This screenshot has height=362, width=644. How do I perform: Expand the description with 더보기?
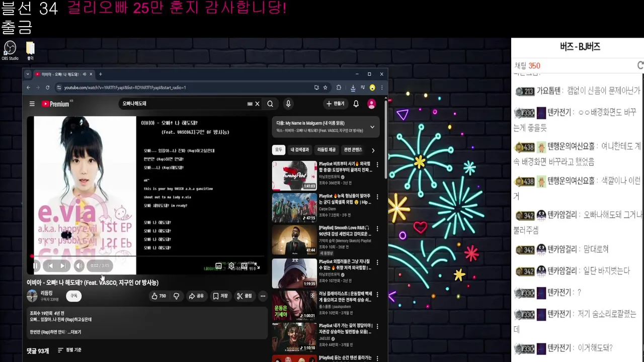76,332
